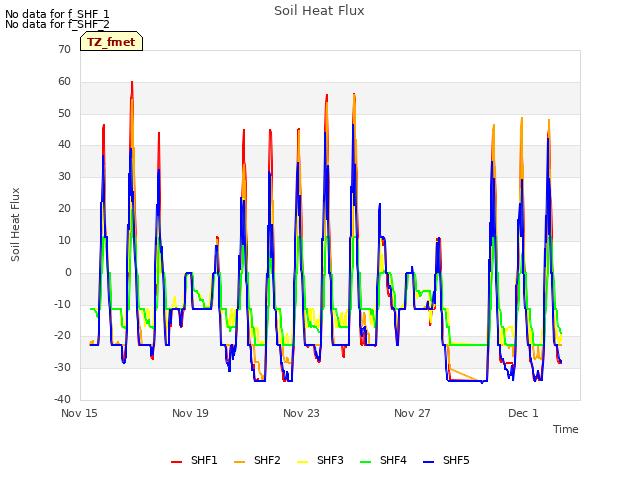Click the orange SHF2 legend color marker
The width and height of the screenshot is (640, 480).
[240, 462]
